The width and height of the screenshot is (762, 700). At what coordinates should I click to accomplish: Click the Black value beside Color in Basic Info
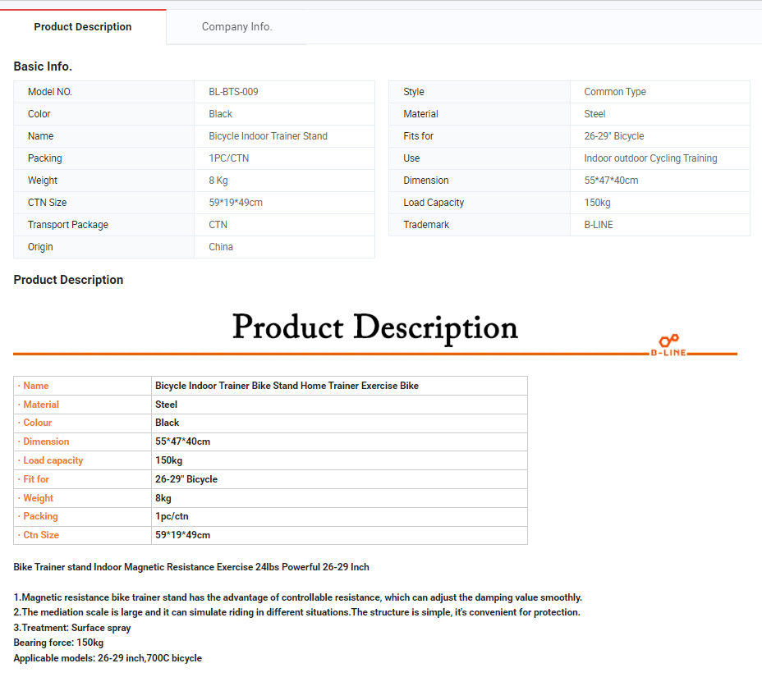(x=221, y=114)
